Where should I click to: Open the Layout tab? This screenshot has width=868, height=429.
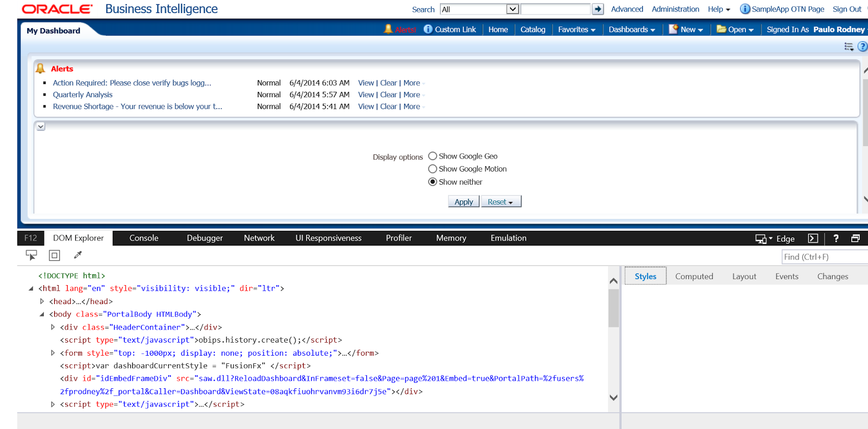tap(744, 276)
